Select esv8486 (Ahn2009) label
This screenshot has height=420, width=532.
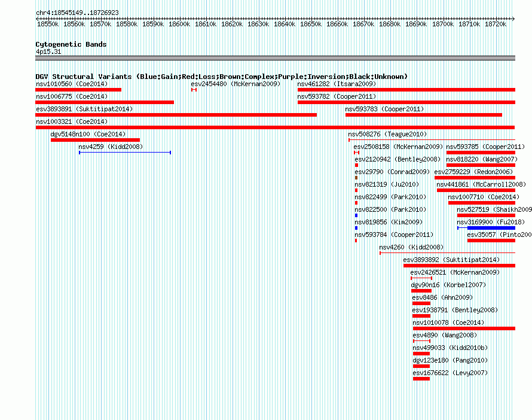(x=442, y=297)
